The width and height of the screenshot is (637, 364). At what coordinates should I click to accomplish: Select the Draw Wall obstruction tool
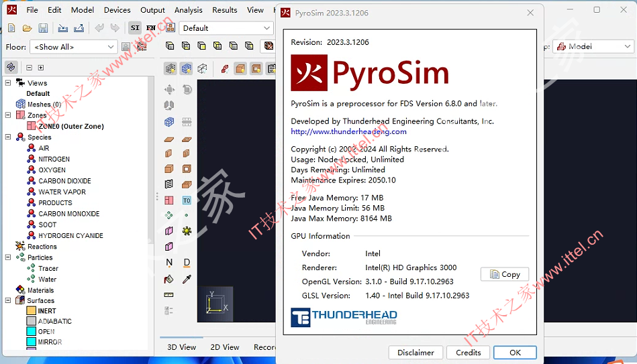(169, 154)
